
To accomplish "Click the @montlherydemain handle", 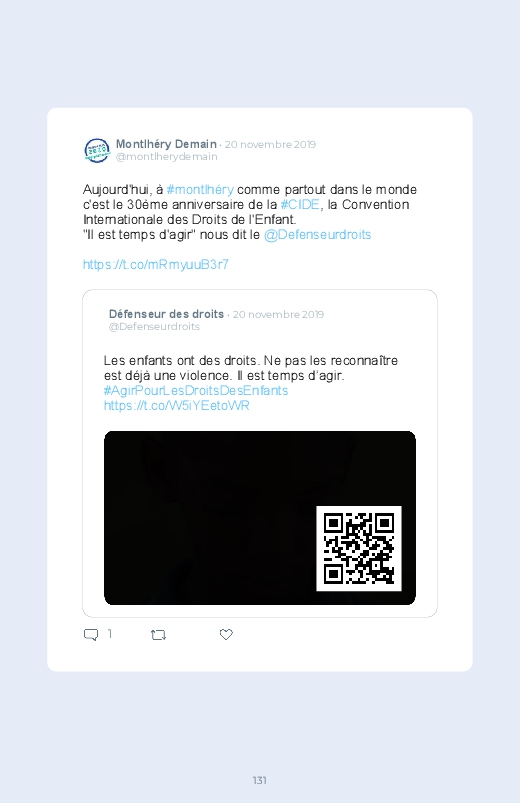I will coord(167,157).
